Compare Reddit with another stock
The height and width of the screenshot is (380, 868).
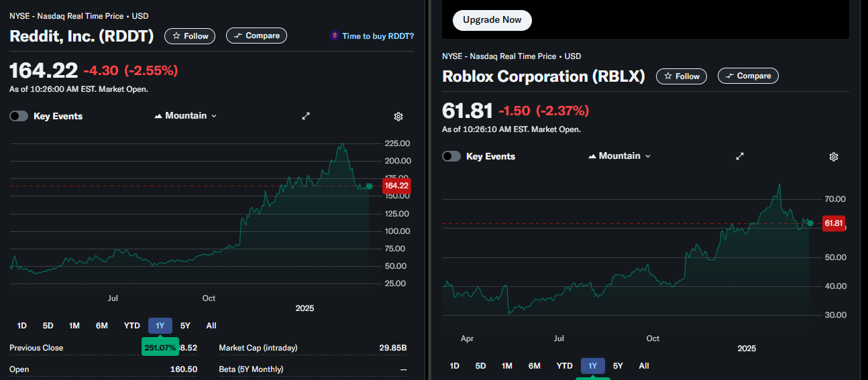256,36
